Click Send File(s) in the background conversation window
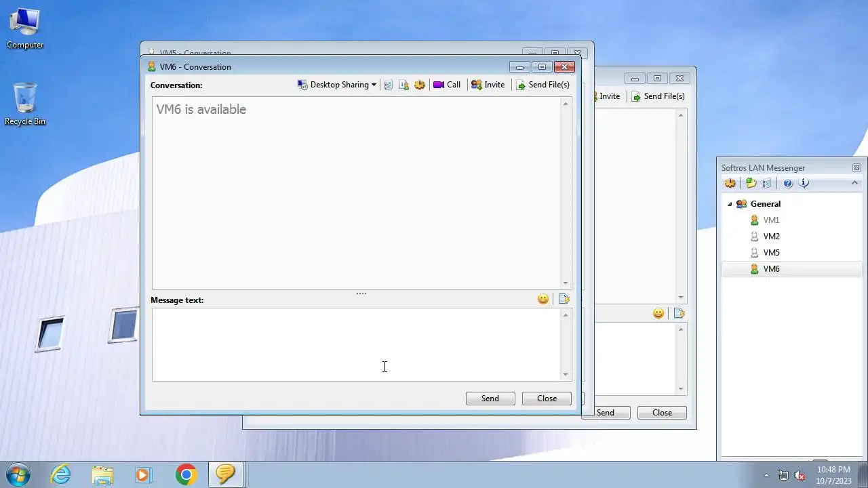The width and height of the screenshot is (868, 488). click(x=658, y=96)
